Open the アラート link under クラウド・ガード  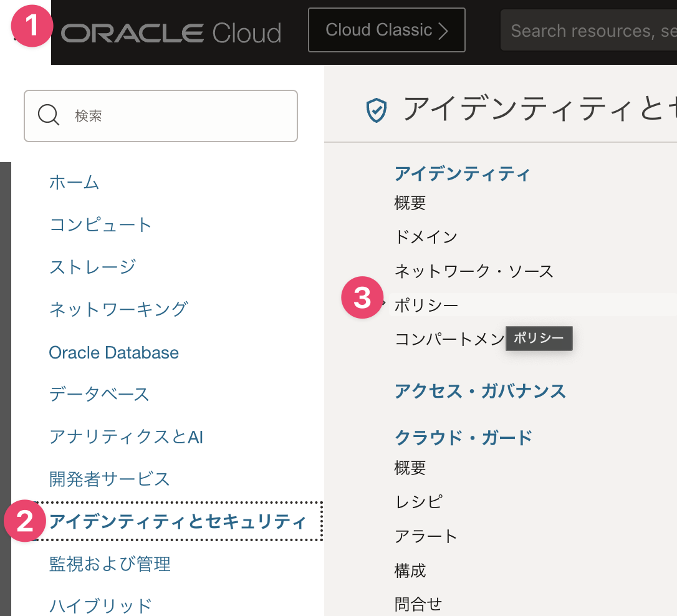tap(426, 536)
